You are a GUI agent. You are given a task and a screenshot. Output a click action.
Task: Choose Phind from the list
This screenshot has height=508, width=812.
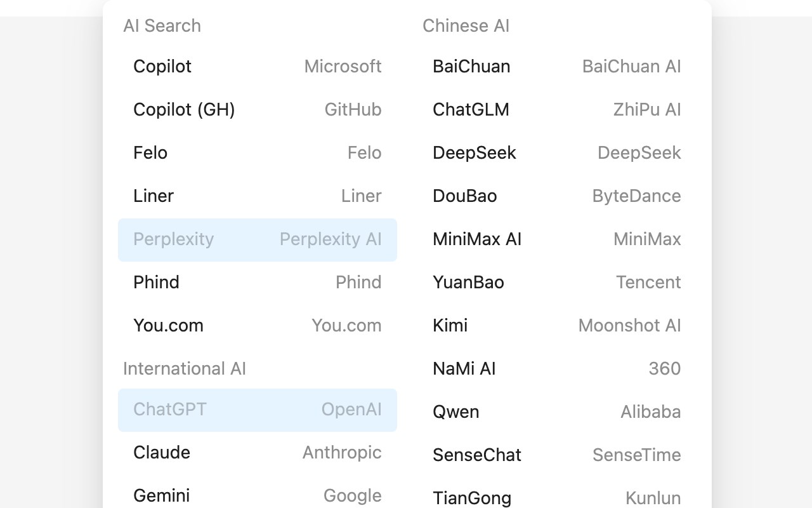[x=258, y=283]
